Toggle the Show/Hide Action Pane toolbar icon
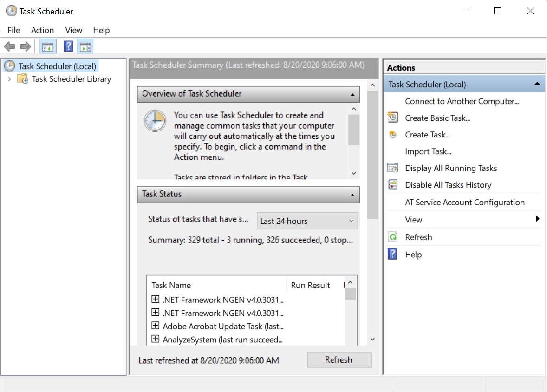 (x=85, y=47)
